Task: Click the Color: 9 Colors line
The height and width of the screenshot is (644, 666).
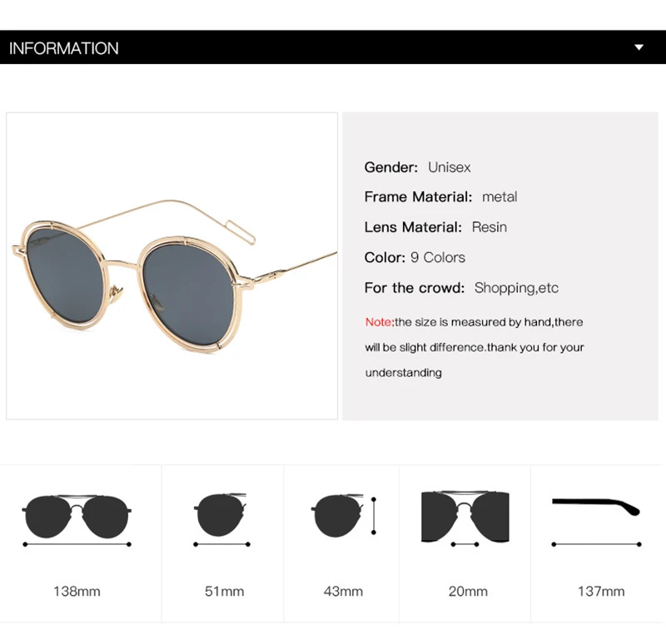Action: (415, 258)
